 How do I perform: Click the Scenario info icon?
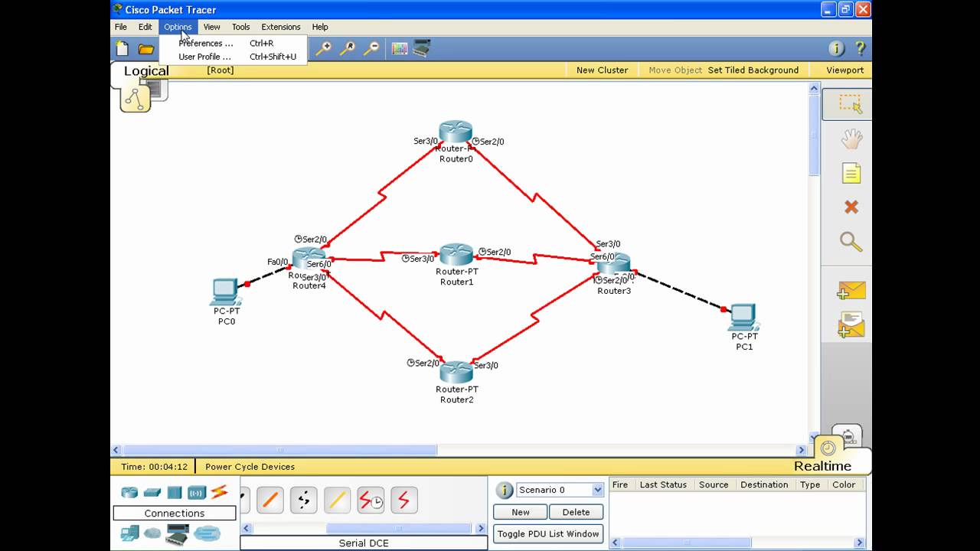click(x=504, y=491)
